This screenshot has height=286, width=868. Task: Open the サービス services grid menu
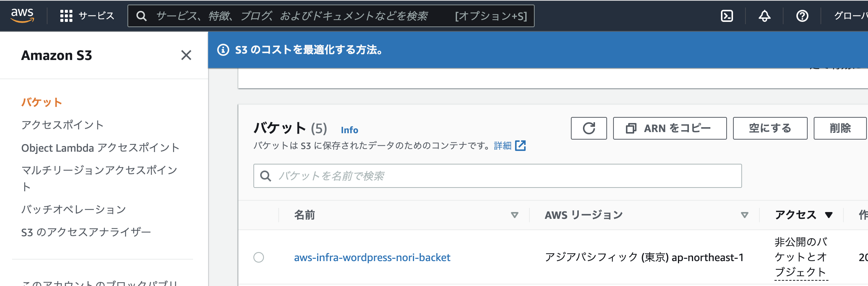coord(87,16)
